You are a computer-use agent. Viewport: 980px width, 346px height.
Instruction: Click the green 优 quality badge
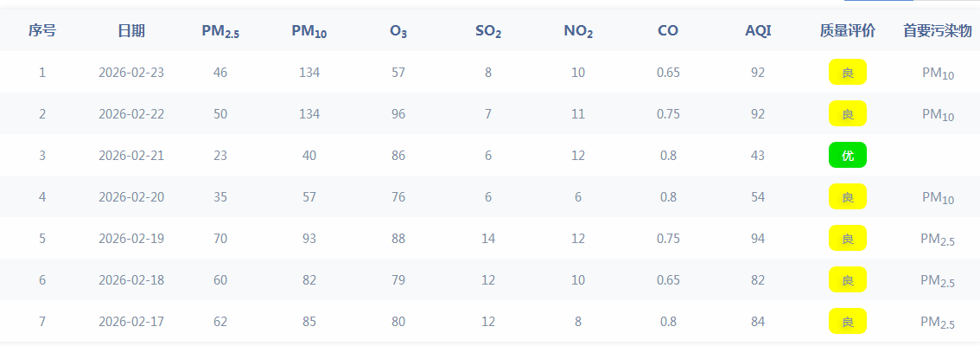tap(848, 156)
